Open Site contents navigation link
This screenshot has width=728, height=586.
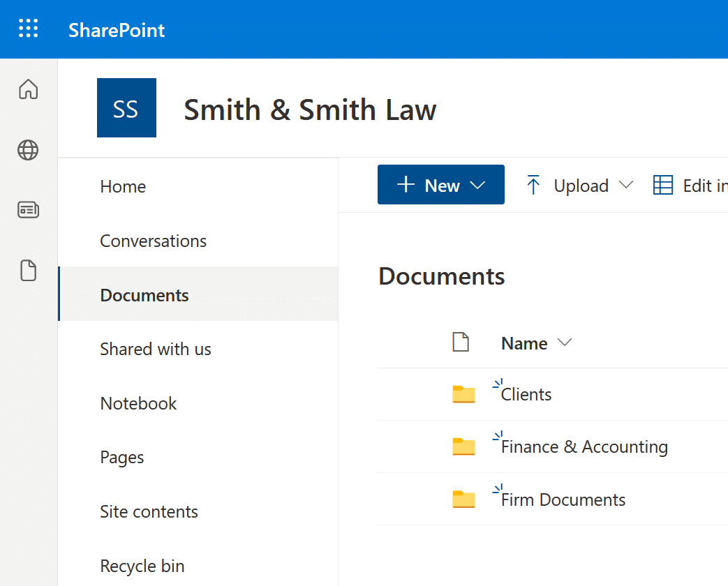point(198,512)
